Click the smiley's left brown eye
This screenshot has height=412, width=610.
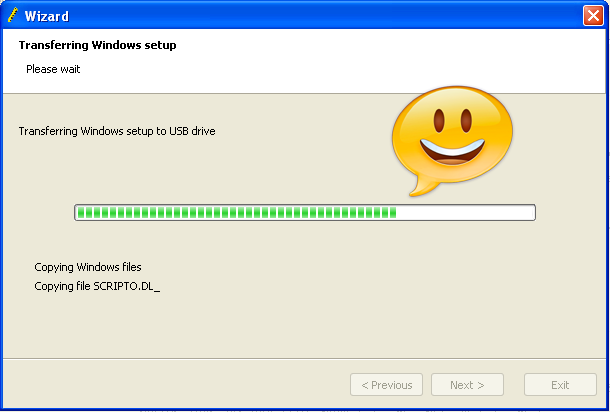point(439,121)
